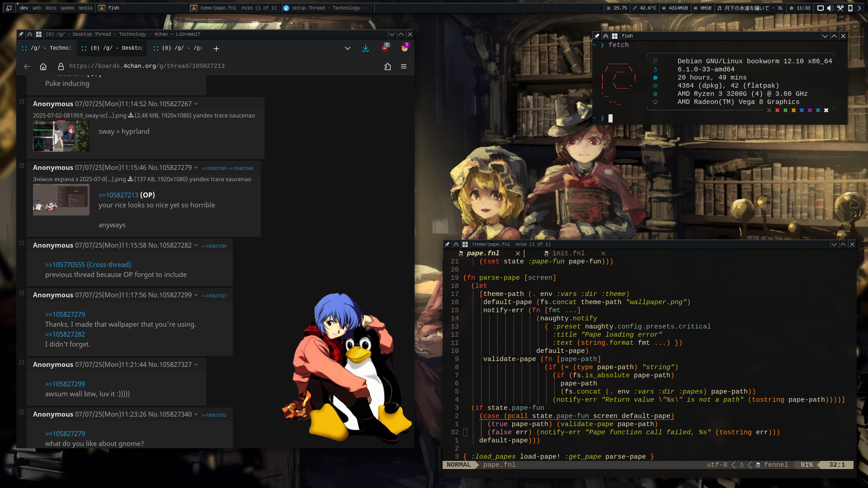Toggle the double-chevron icon on nvim titlebar
Viewport: 868px width, 488px height.
tap(456, 244)
